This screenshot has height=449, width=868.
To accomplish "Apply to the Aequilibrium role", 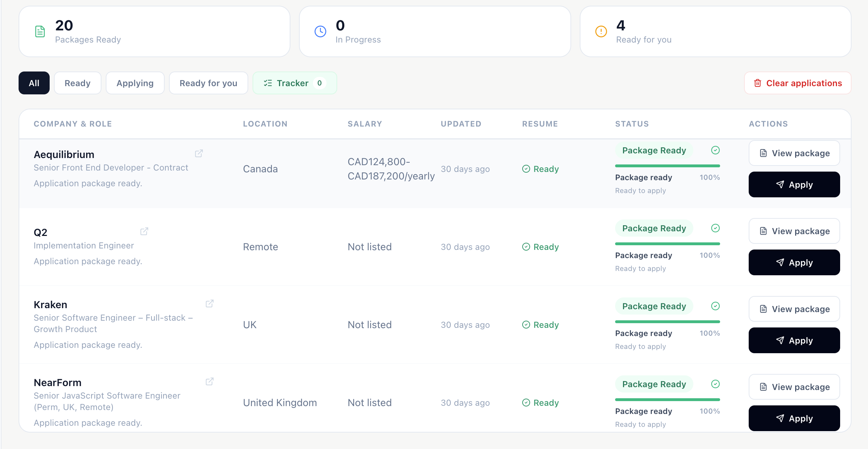I will click(794, 184).
